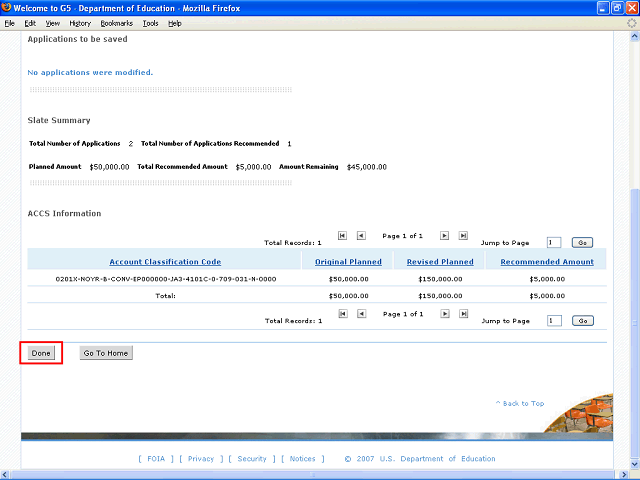Go to last page in top pager
The width and height of the screenshot is (640, 480).
[463, 236]
